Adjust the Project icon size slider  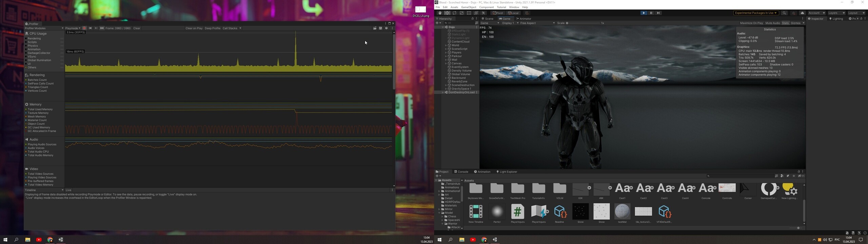796,228
